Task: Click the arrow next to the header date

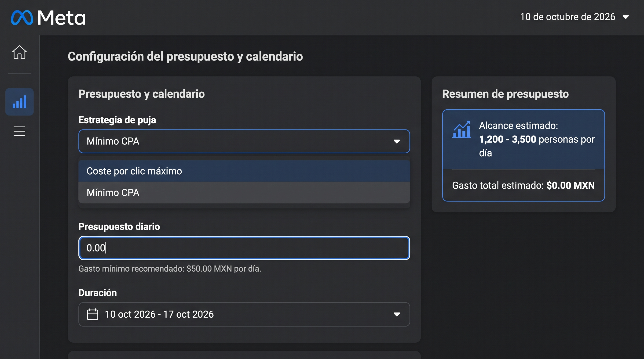Action: tap(626, 17)
